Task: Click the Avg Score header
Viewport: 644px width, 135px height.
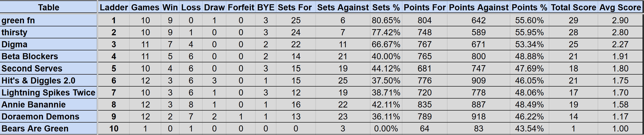Action: click(620, 7)
